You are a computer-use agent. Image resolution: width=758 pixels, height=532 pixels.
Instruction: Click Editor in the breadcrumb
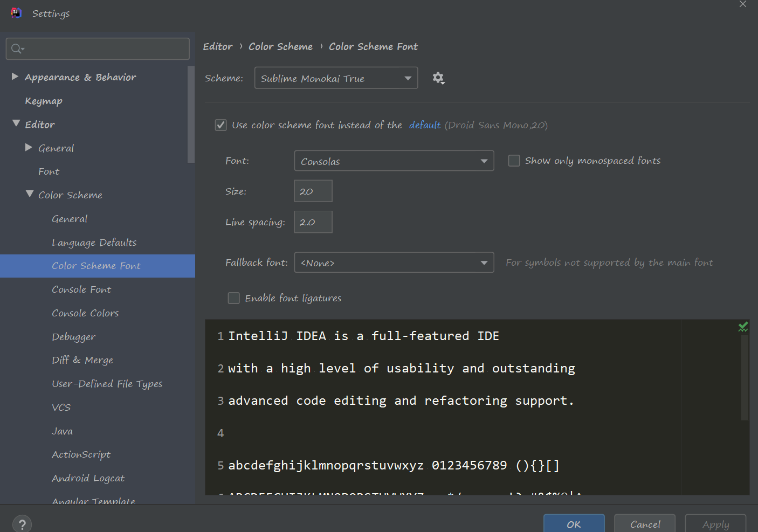click(x=218, y=46)
